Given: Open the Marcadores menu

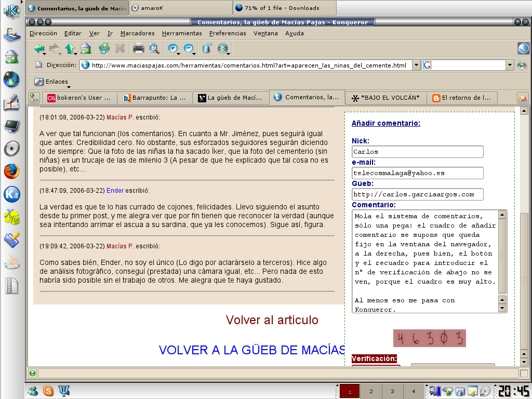Looking at the screenshot, I should pyautogui.click(x=137, y=33).
